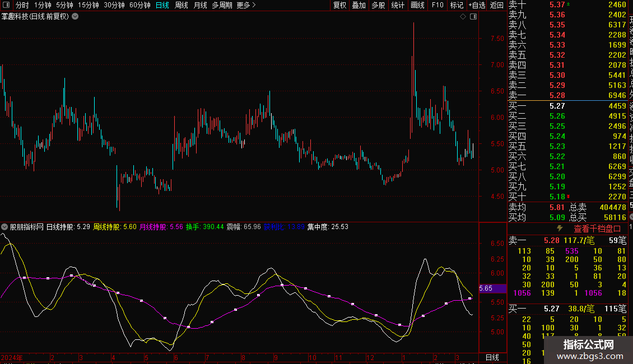Expand the 更多 periods menu
The width and height of the screenshot is (633, 364).
(246, 5)
